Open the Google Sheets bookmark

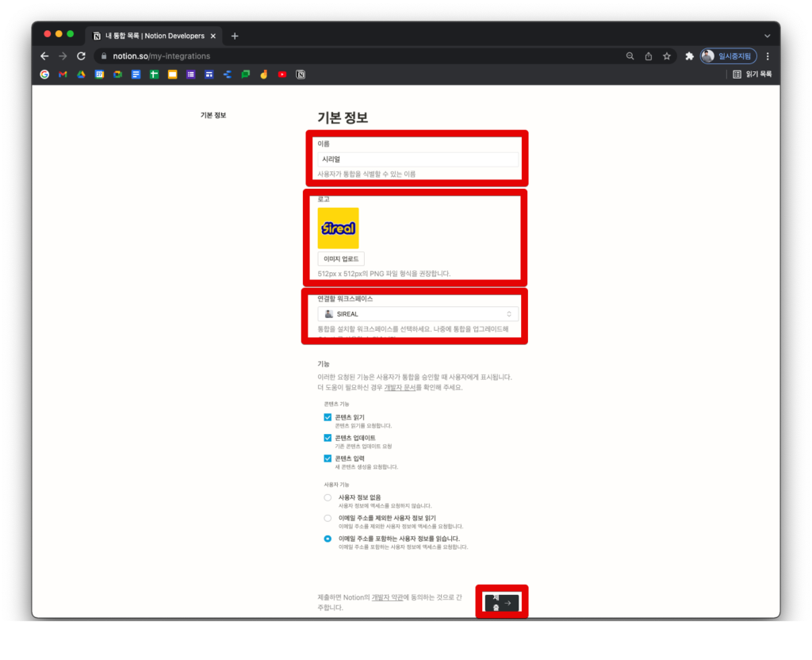point(155,75)
